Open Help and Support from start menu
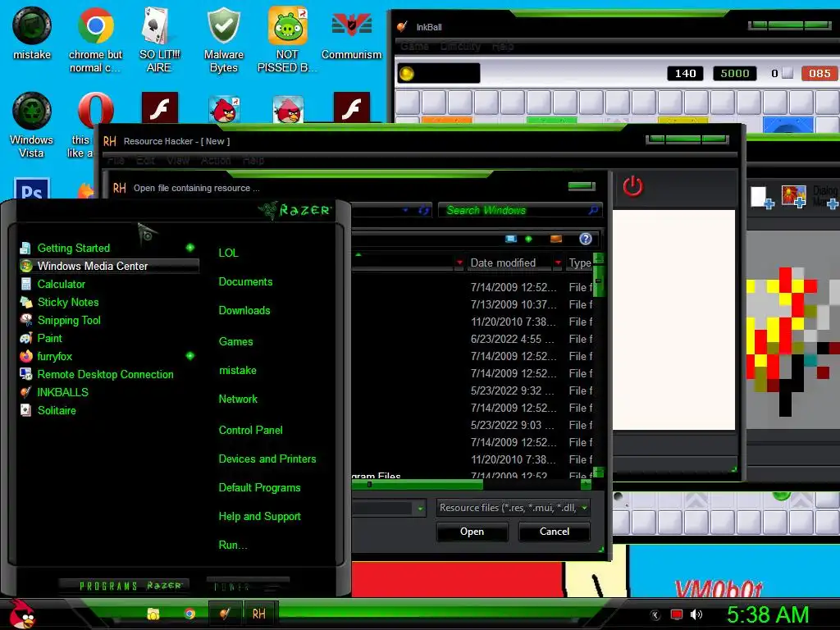Image resolution: width=840 pixels, height=630 pixels. 259,517
